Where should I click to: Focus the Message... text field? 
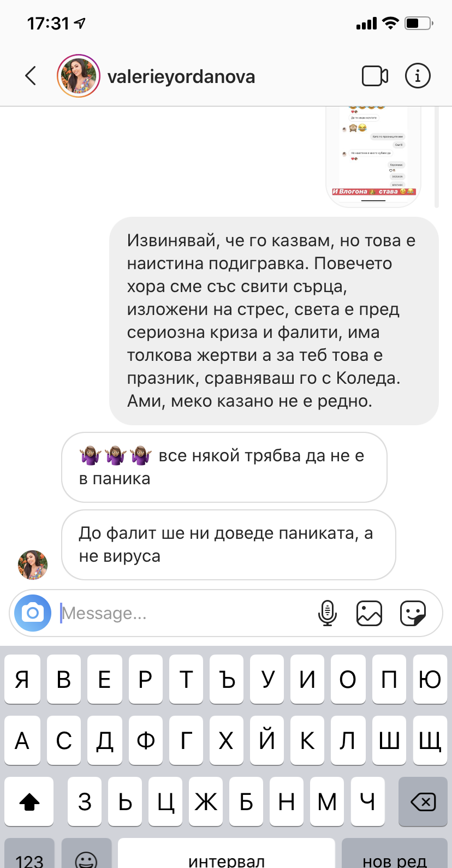click(186, 613)
